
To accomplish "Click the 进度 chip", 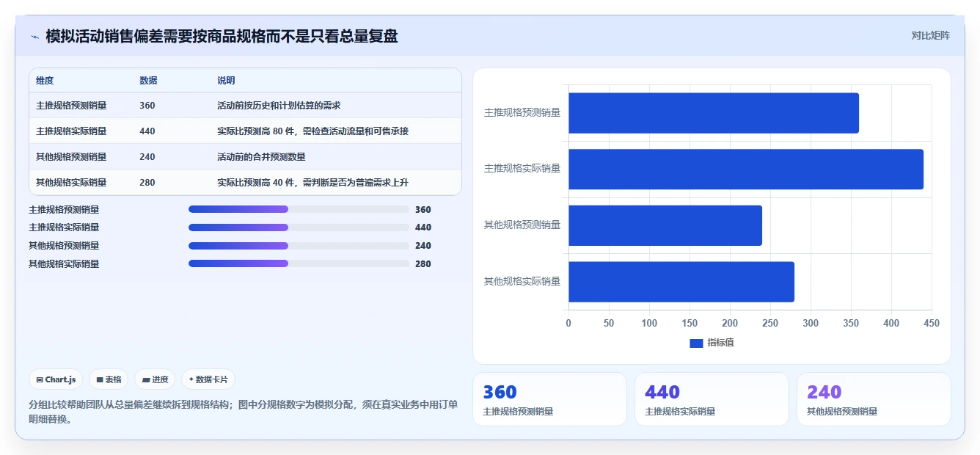I will [x=155, y=379].
